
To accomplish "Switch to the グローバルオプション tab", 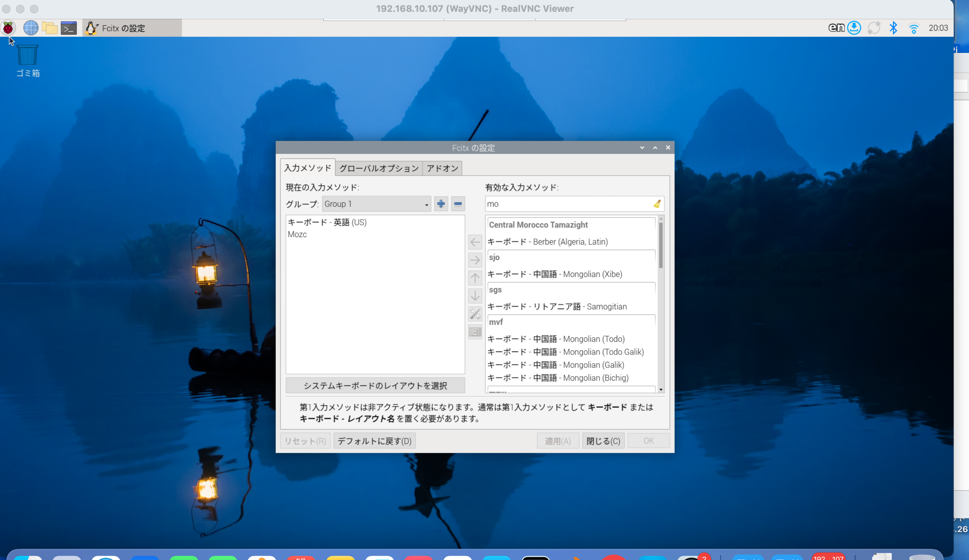I will tap(378, 168).
